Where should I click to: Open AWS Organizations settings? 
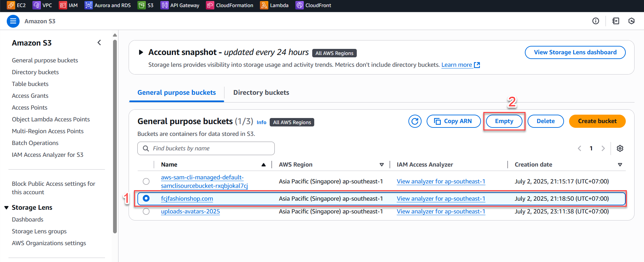[x=49, y=243]
